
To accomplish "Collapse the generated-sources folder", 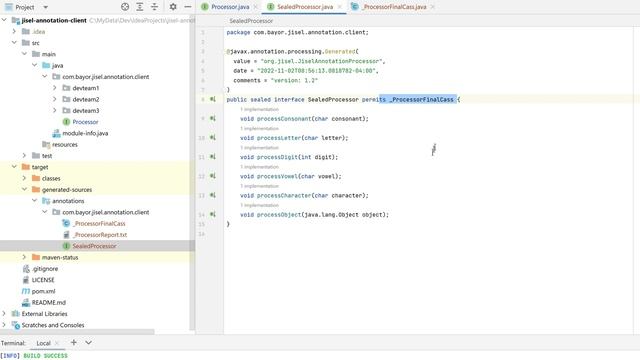I will coord(24,189).
